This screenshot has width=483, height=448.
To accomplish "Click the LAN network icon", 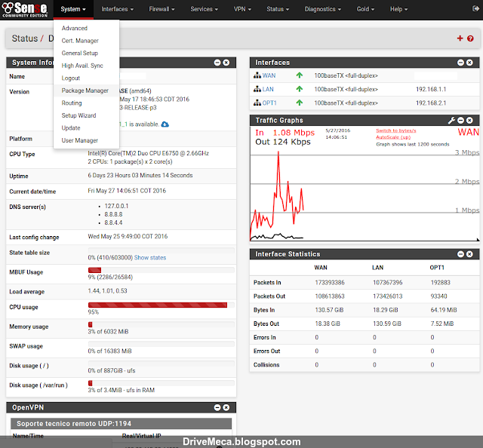I will point(257,89).
